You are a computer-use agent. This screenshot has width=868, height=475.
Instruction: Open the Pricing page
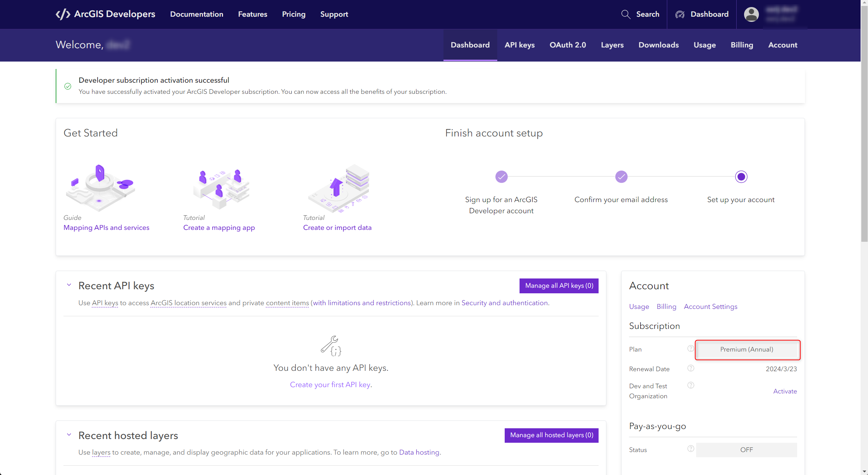click(x=294, y=14)
